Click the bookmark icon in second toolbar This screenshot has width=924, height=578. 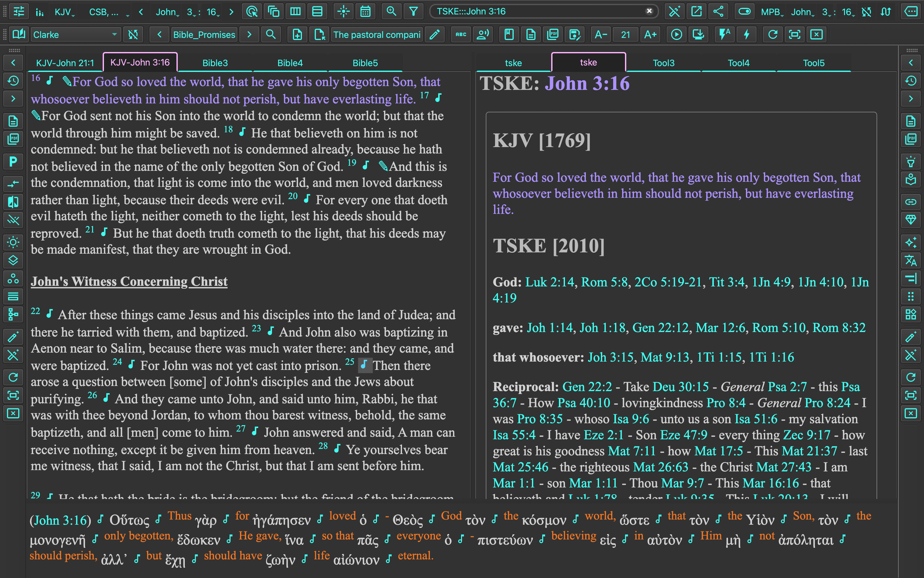click(509, 34)
